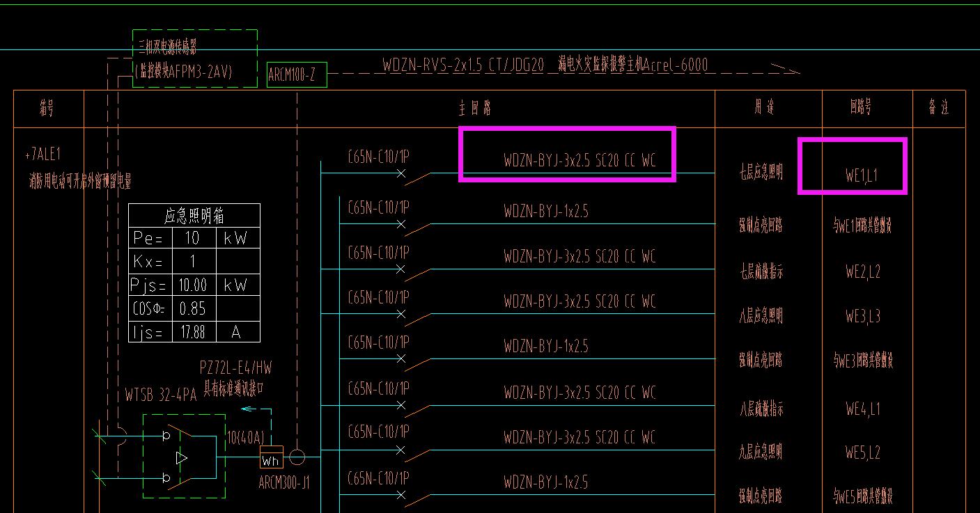
Task: Select the 八层应急照明 usage text
Action: [761, 317]
